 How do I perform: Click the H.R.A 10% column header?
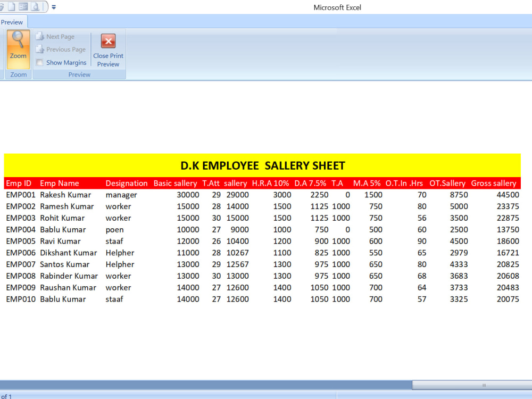coord(270,183)
